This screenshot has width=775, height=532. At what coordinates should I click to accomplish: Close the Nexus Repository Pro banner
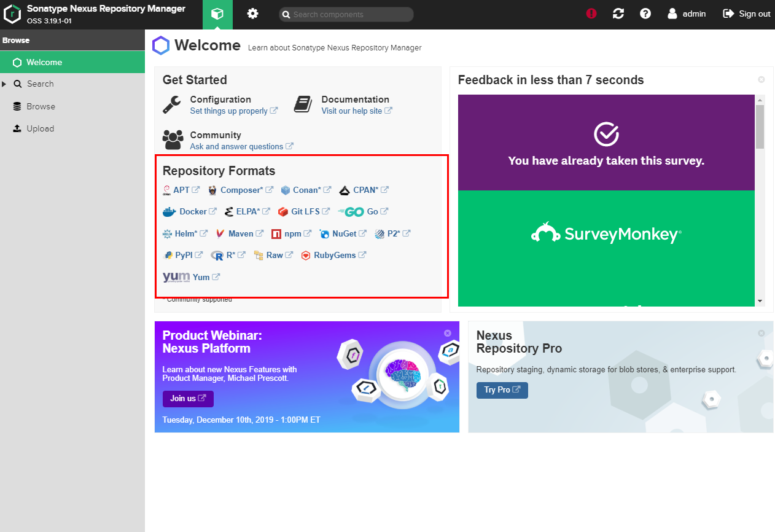tap(761, 333)
